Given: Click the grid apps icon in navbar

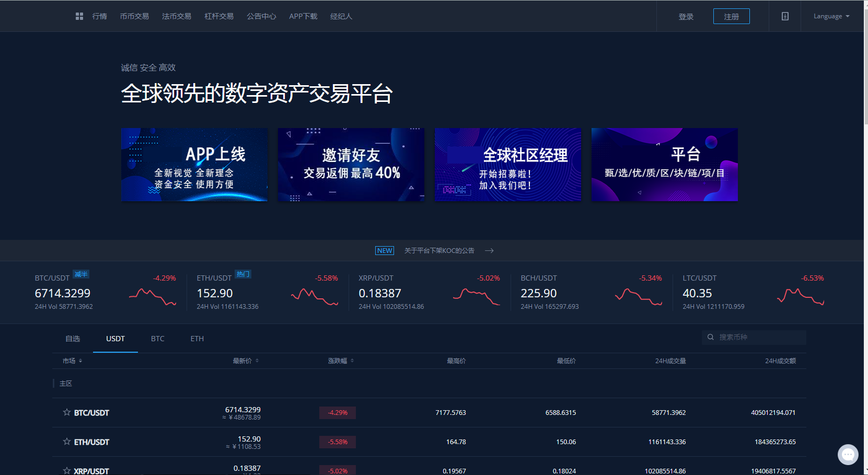Looking at the screenshot, I should 79,16.
